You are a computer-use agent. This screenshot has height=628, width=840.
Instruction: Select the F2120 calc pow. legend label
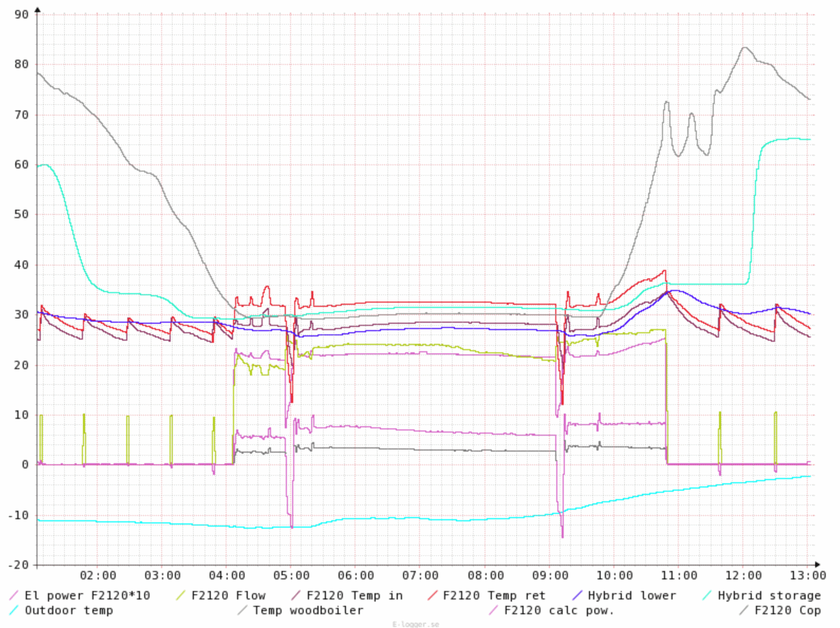click(559, 611)
